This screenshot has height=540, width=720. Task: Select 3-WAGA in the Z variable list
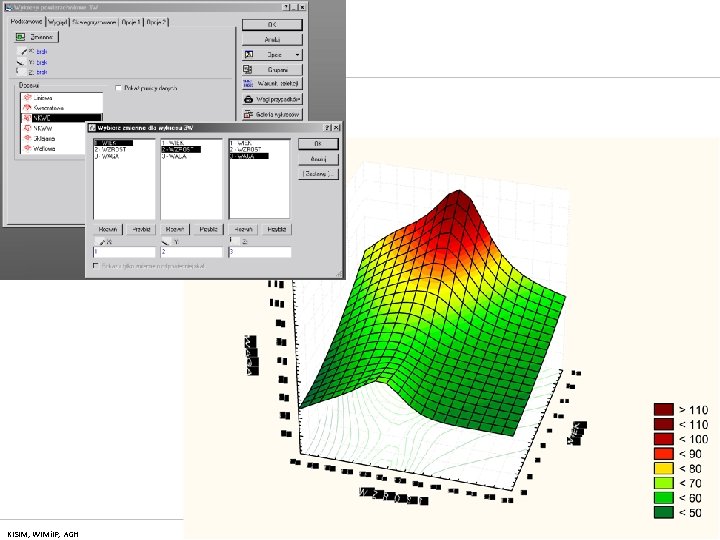[249, 156]
